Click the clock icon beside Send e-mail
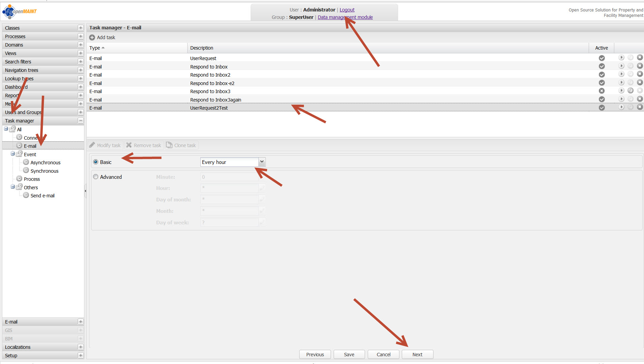This screenshot has width=644, height=364. point(26,195)
